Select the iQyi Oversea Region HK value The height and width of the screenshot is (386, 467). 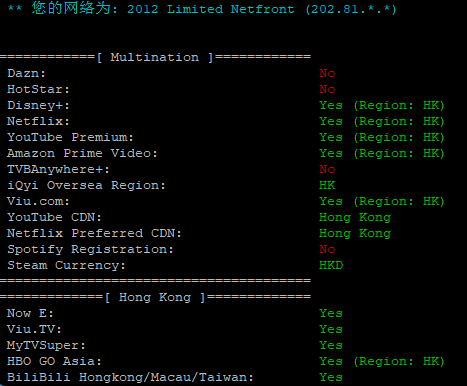[x=327, y=185]
